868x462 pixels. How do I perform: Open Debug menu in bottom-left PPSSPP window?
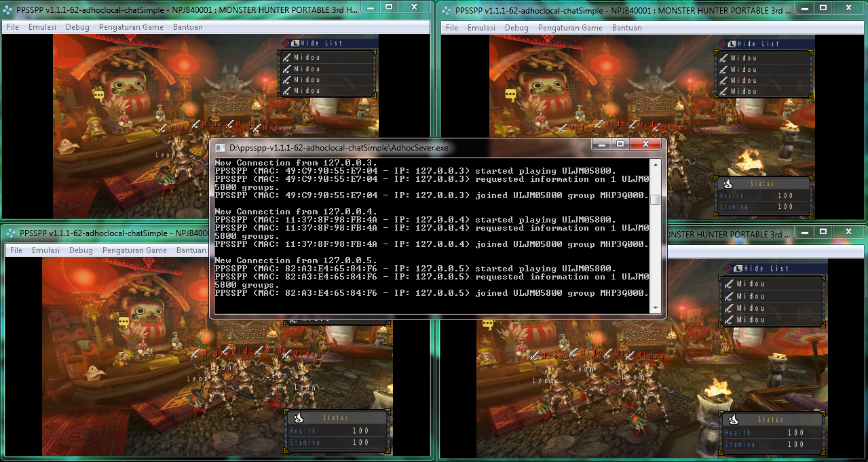point(81,250)
